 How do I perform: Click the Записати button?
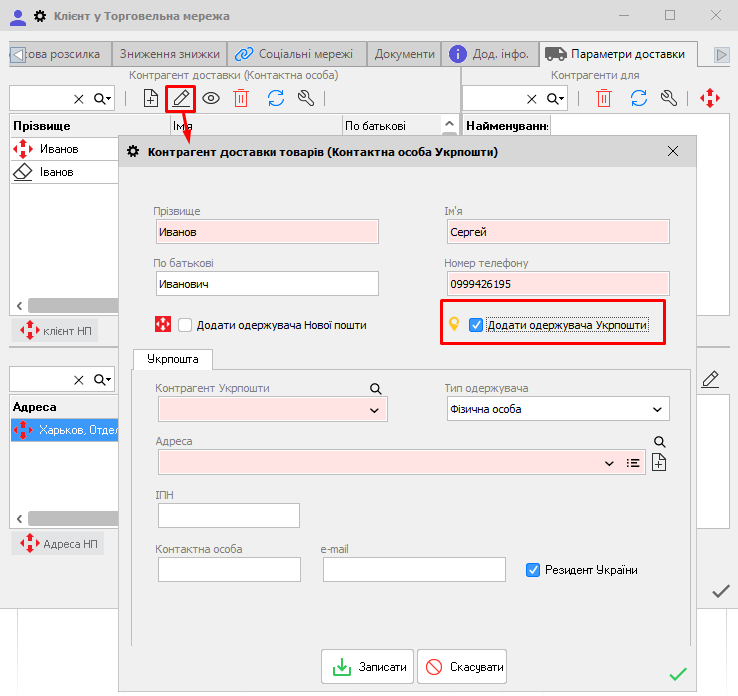(x=367, y=667)
